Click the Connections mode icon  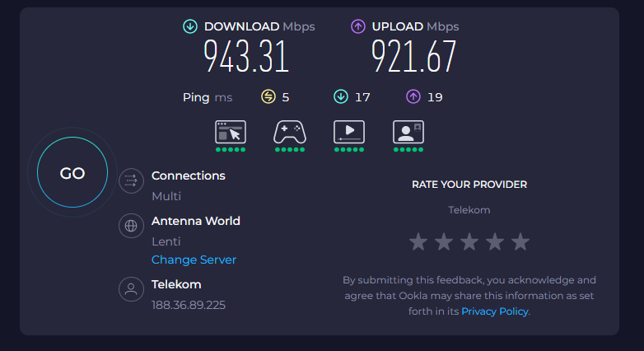(131, 180)
